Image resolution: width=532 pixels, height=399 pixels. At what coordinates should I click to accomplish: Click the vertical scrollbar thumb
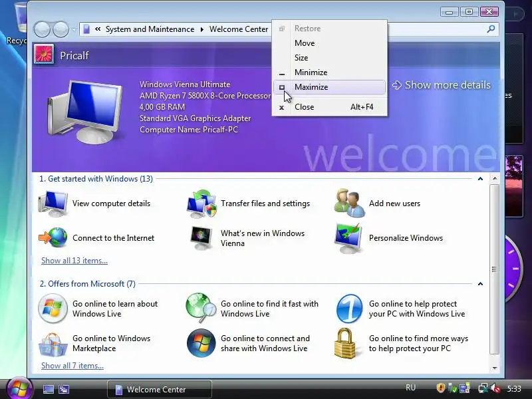click(495, 269)
